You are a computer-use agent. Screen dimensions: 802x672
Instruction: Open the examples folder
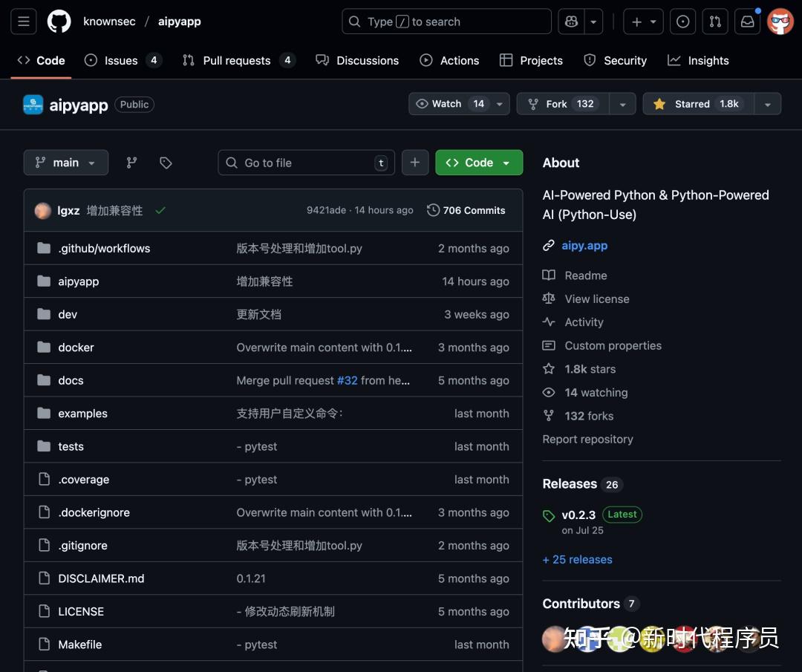(82, 413)
